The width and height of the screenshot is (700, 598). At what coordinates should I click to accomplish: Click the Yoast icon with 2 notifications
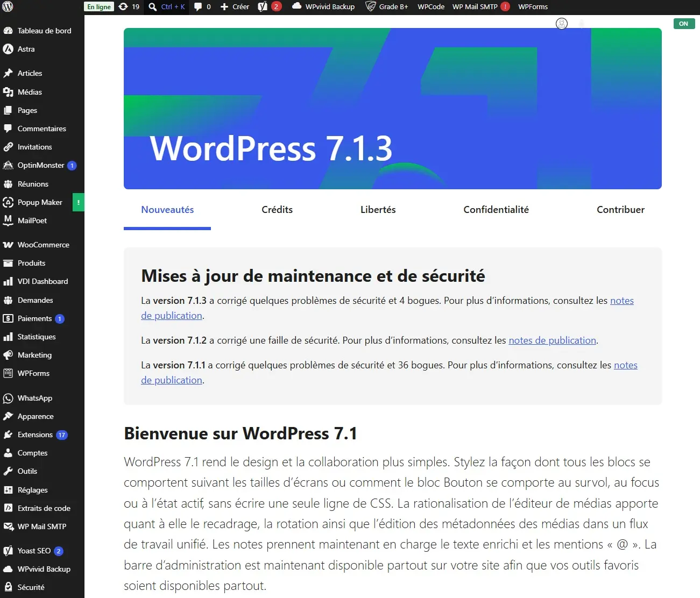point(269,7)
